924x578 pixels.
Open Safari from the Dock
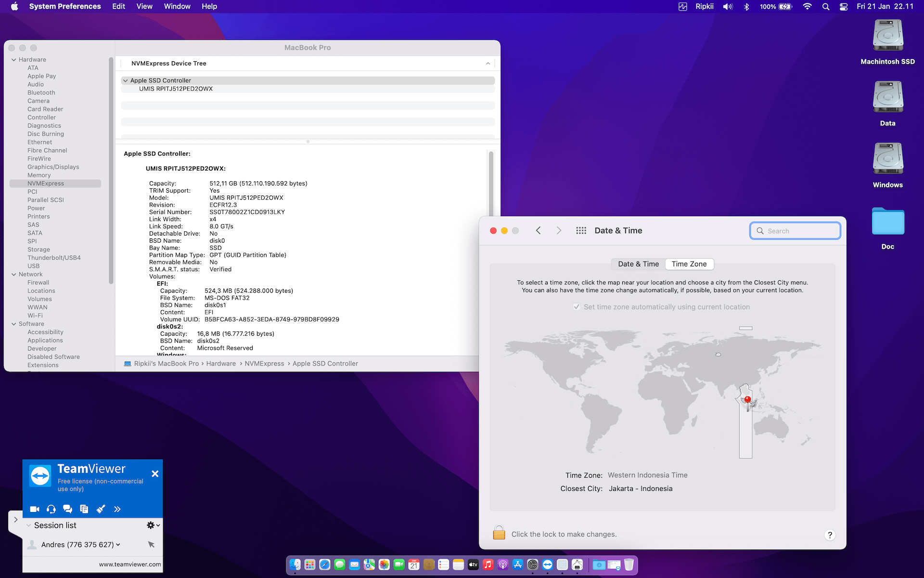tap(325, 565)
